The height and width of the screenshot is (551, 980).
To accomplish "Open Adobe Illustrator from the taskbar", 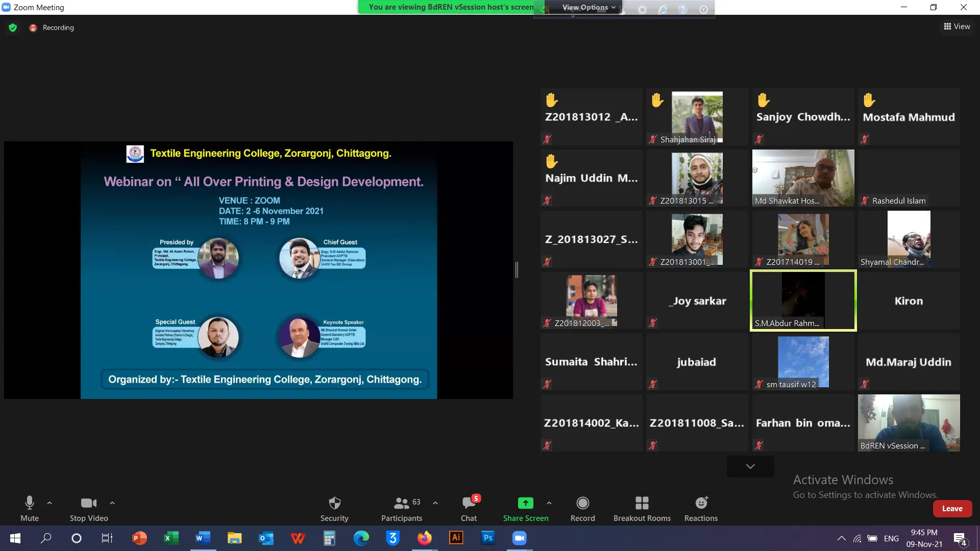I will coord(456,538).
